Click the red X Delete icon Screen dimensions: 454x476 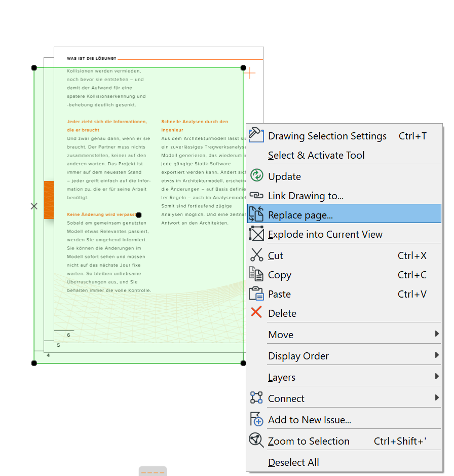coord(256,312)
